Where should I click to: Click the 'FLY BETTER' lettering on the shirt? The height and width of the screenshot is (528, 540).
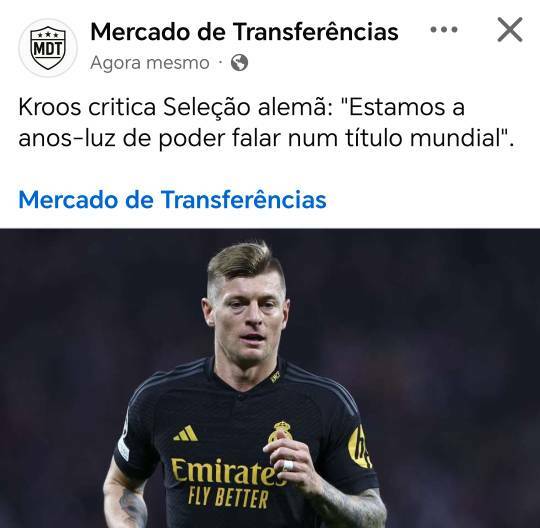[x=228, y=499]
